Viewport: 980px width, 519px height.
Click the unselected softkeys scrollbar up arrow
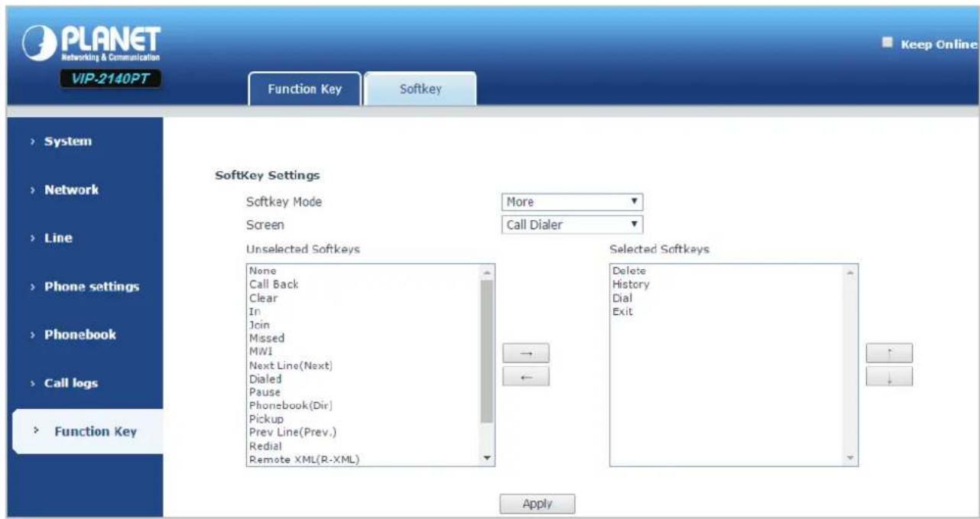[486, 271]
